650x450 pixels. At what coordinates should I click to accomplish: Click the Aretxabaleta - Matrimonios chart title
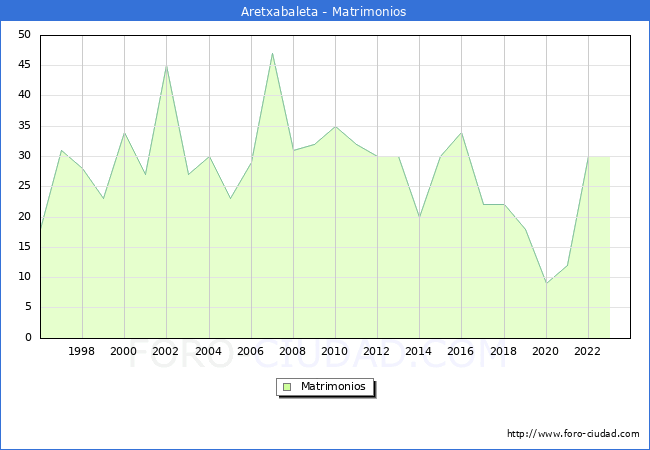(x=324, y=12)
